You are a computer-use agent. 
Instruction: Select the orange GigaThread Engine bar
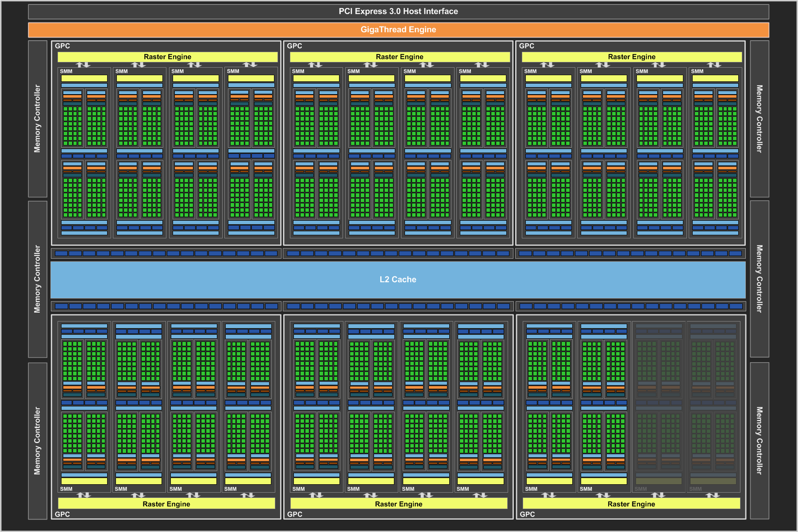398,30
